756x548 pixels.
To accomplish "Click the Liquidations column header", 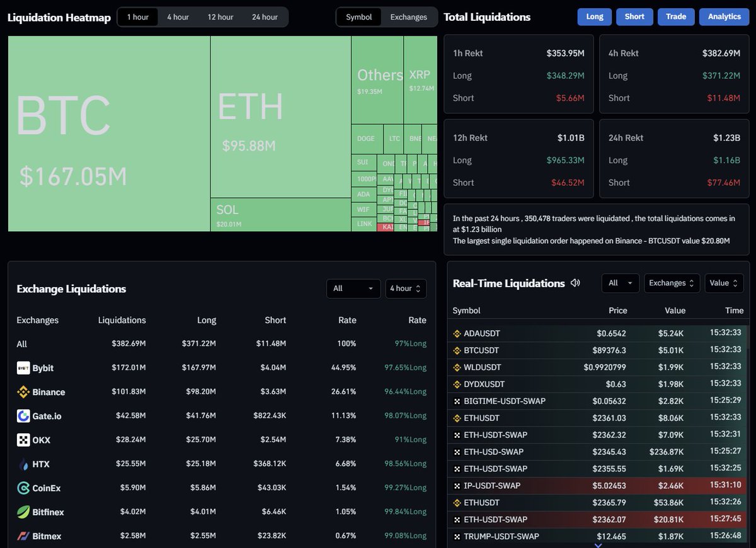I will click(122, 320).
